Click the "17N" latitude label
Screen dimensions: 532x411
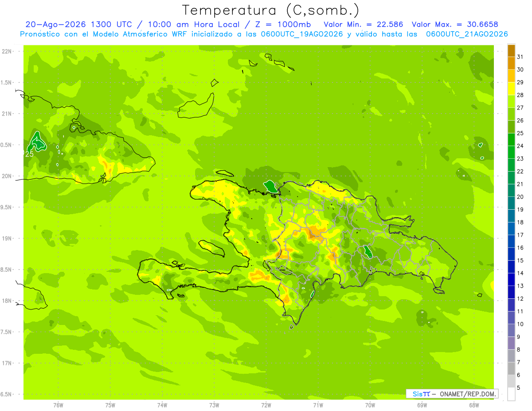click(7, 363)
